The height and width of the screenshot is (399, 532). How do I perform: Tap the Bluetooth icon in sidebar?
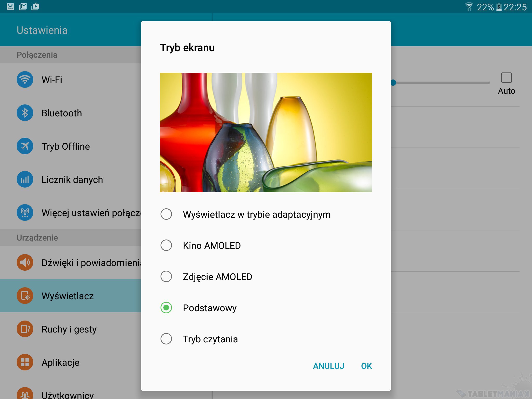(x=25, y=113)
